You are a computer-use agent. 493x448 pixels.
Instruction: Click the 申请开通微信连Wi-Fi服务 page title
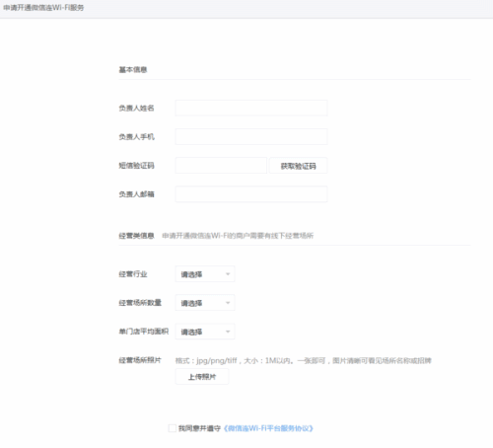click(x=43, y=8)
